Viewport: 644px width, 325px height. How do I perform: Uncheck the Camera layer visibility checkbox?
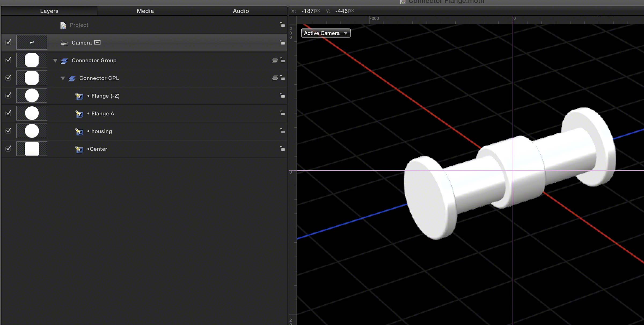click(8, 42)
